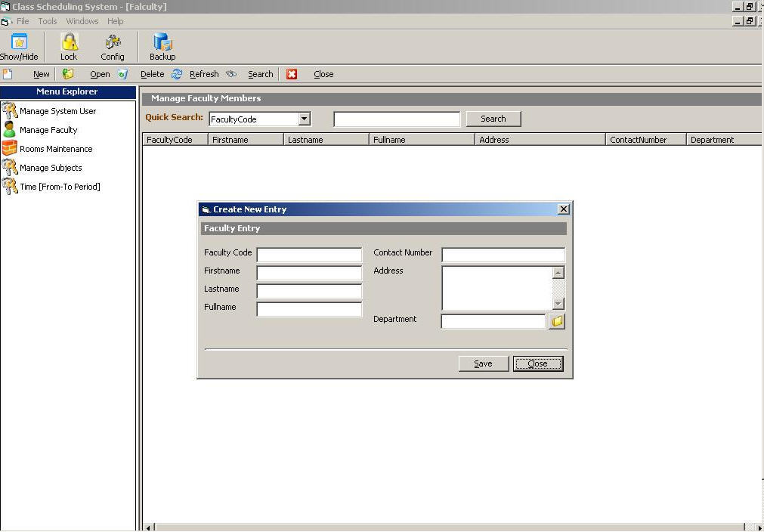Click the Close toolbar label
Image resolution: width=764 pixels, height=532 pixels.
pos(323,74)
